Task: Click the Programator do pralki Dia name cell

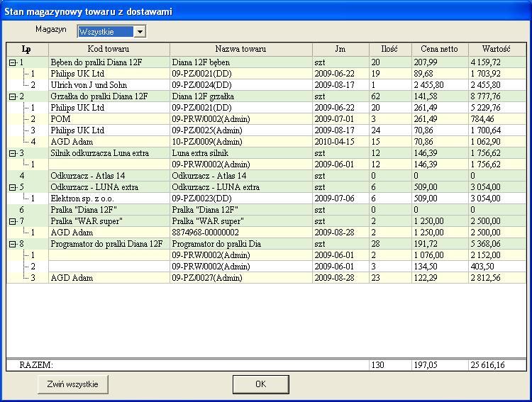Action: [x=240, y=244]
